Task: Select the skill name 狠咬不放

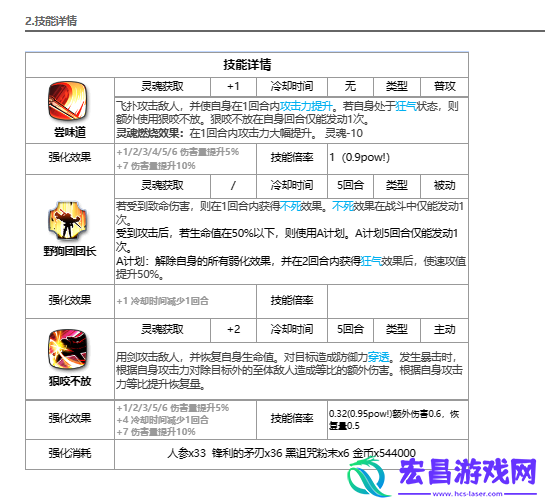Action: 70,381
